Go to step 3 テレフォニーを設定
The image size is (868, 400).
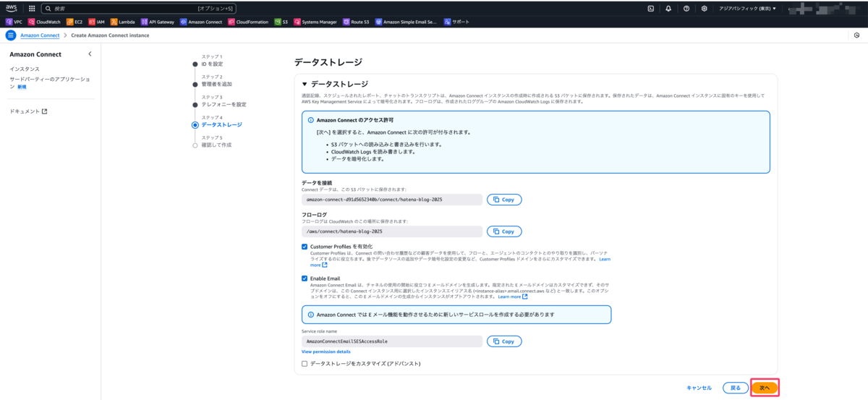tap(224, 104)
